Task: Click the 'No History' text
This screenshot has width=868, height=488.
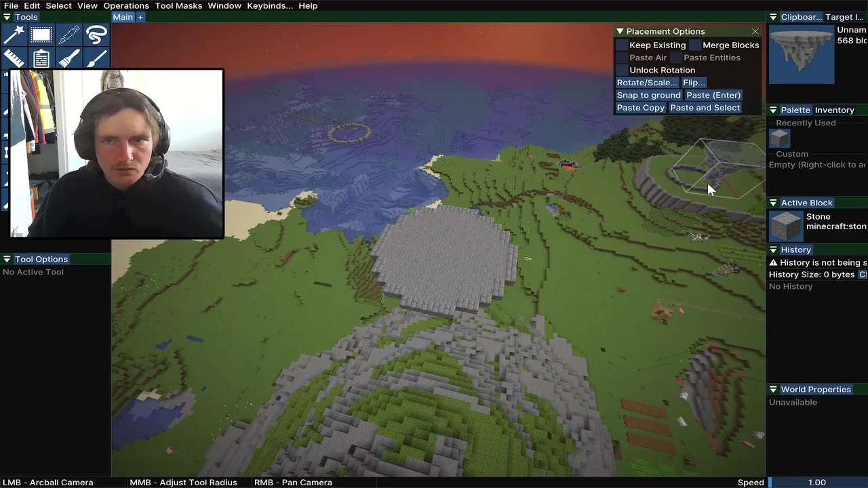Action: (x=791, y=287)
